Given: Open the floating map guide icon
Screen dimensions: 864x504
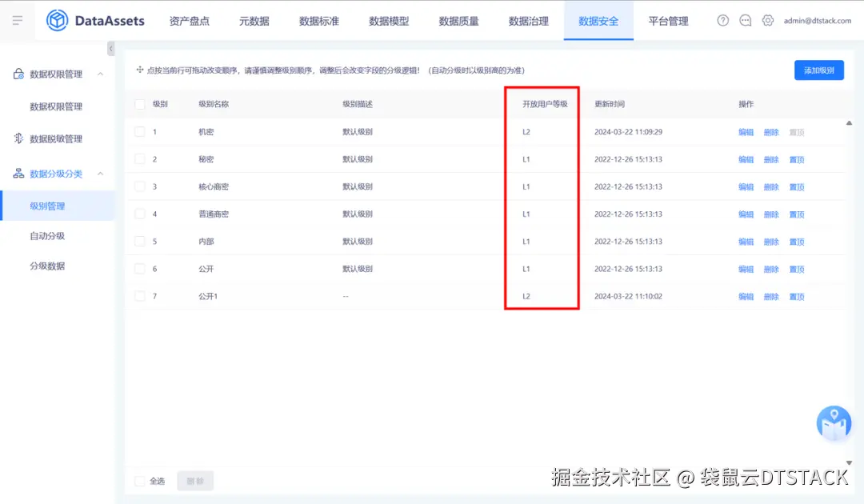Looking at the screenshot, I should pos(834,423).
